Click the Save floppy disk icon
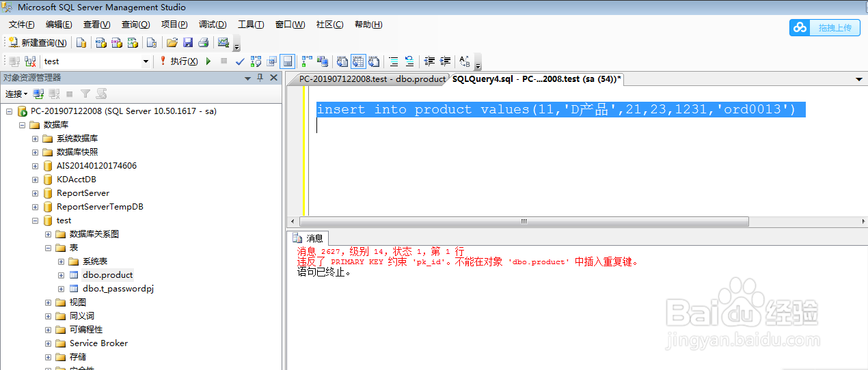The width and height of the screenshot is (868, 370). 188,42
